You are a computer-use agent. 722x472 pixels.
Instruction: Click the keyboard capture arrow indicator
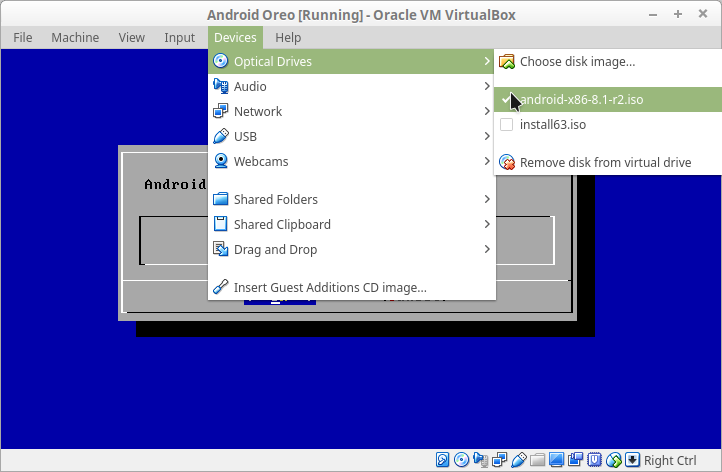pos(633,460)
